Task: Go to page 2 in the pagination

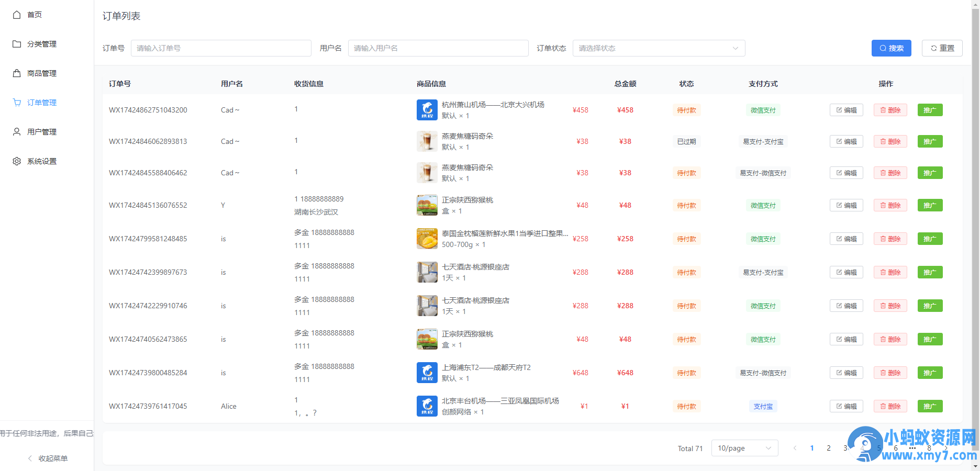Action: [828, 448]
